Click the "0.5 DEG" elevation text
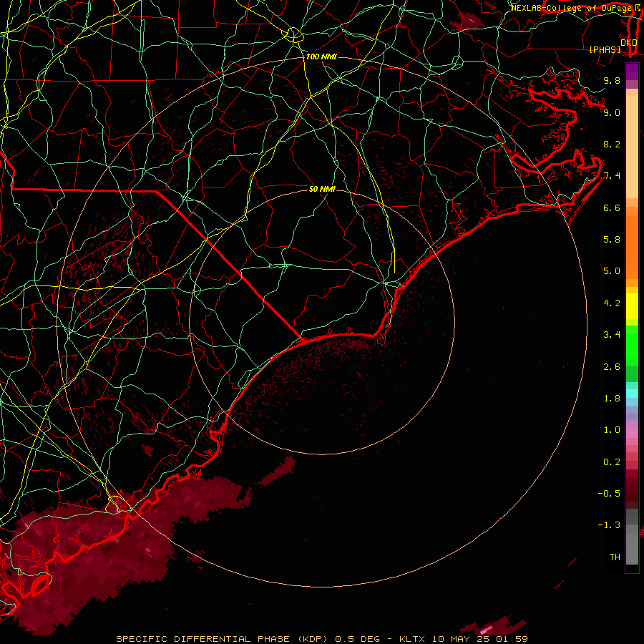This screenshot has height=644, width=644. click(357, 639)
